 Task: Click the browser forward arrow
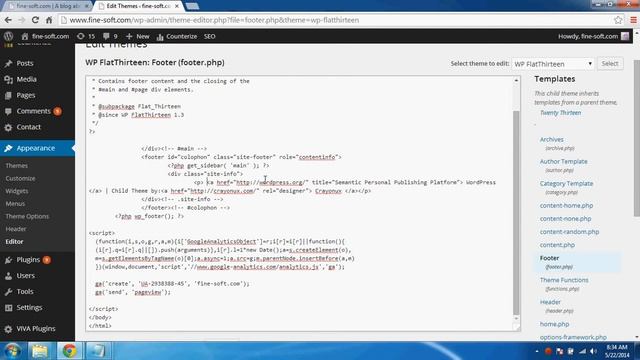coord(22,20)
